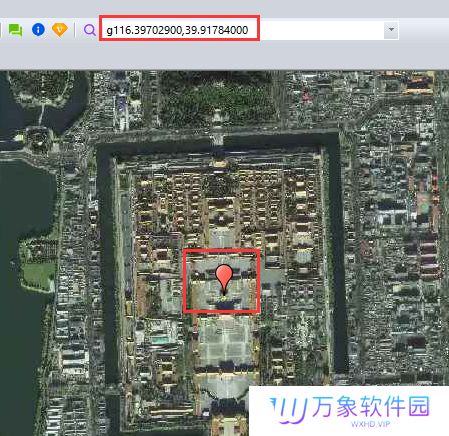The width and height of the screenshot is (449, 436).
Task: Open the green chat feedback icon
Action: (x=15, y=30)
